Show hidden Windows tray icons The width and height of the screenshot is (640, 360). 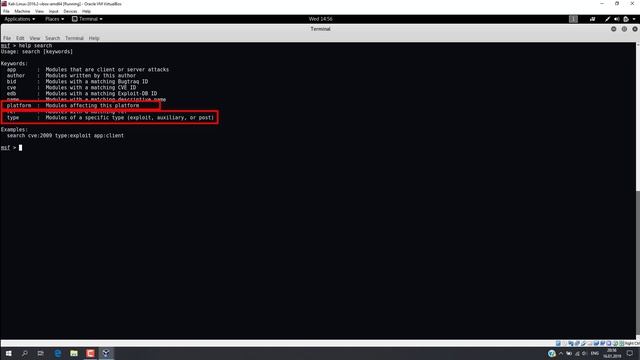tap(561, 353)
